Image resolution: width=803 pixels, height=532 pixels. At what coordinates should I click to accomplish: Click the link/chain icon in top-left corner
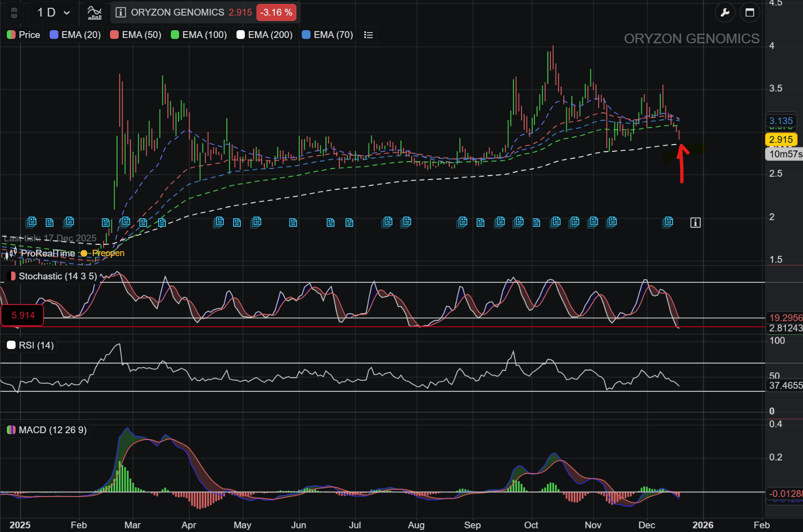(14, 13)
